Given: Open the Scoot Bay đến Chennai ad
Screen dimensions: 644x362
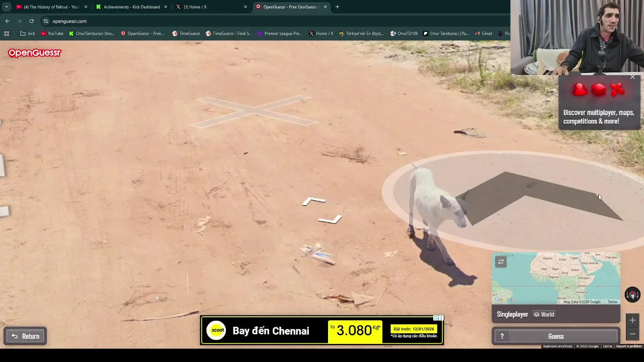Looking at the screenshot, I should 322,331.
